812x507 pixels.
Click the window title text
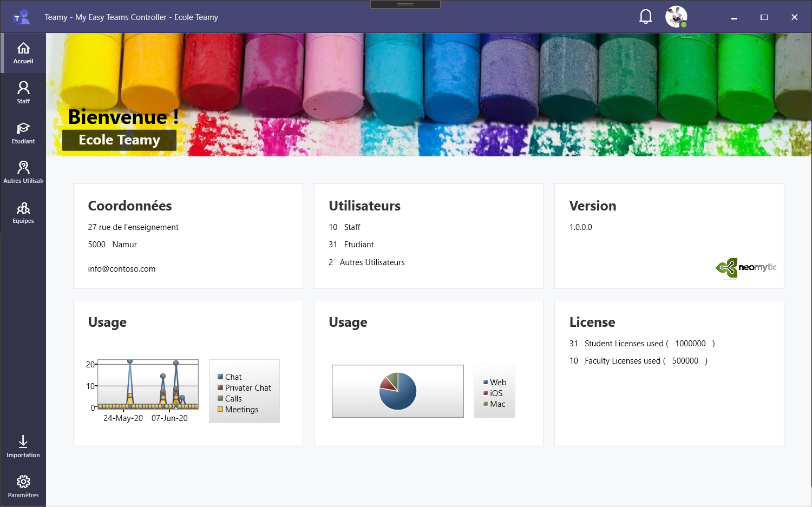tap(132, 17)
